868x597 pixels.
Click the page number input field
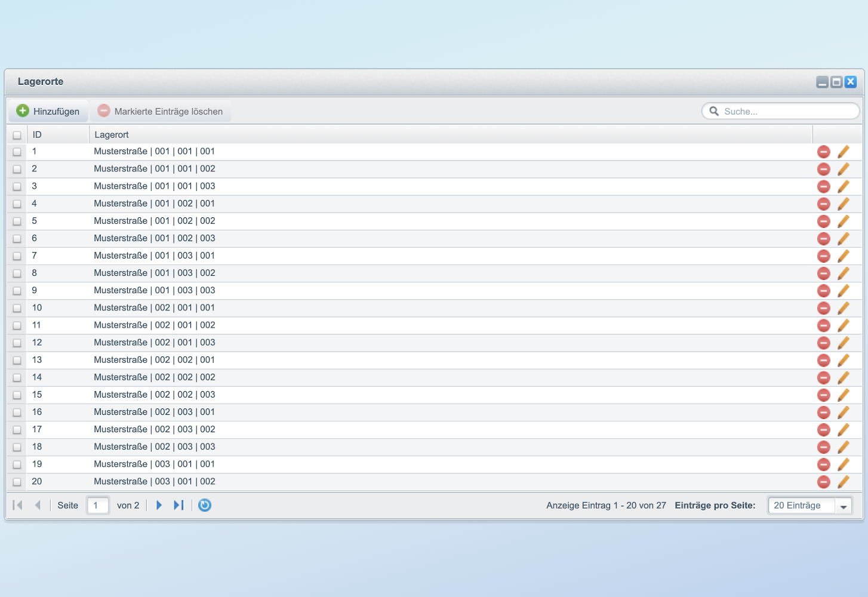98,505
